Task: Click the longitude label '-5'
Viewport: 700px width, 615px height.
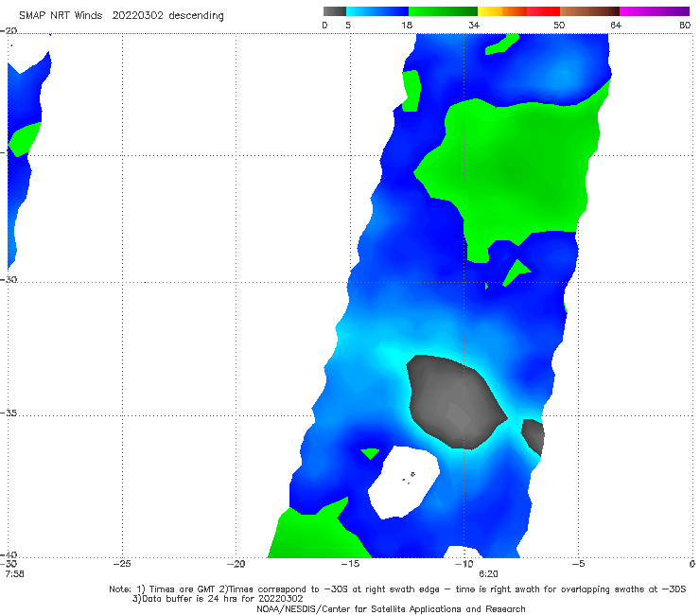Action: click(578, 564)
